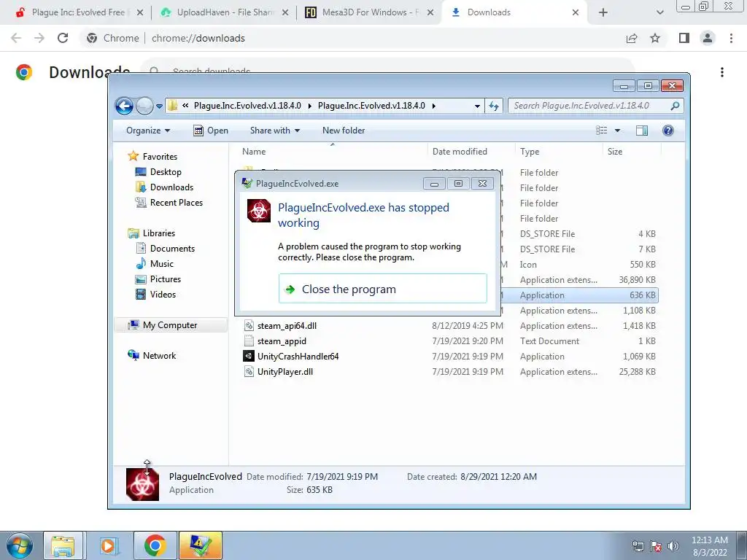
Task: Click Chrome back arrow
Action: [x=16, y=38]
